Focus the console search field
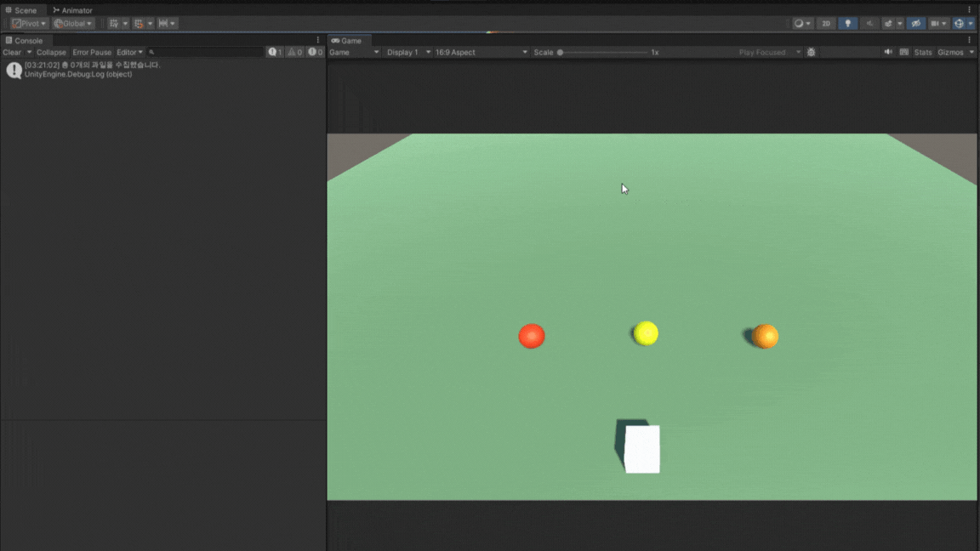This screenshot has width=980, height=551. (x=205, y=53)
